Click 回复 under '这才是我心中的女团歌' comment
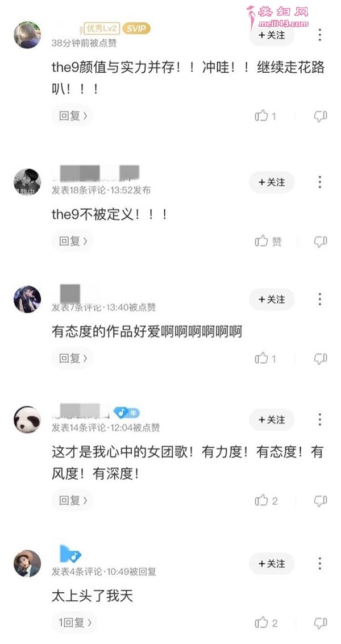 (x=72, y=500)
